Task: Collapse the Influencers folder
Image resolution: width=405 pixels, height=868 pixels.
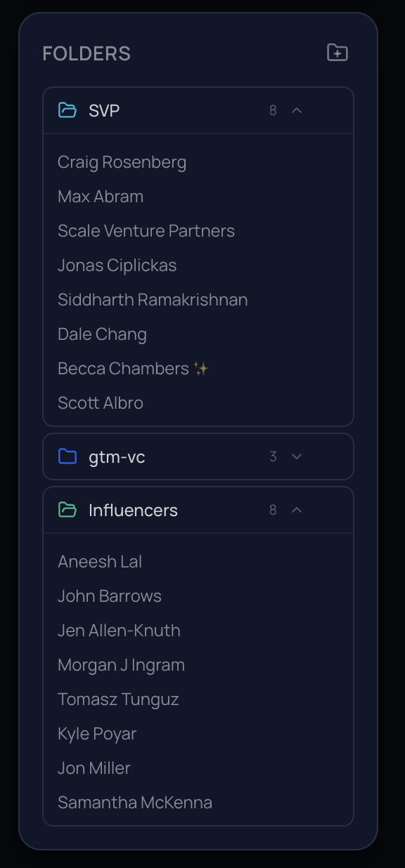Action: pos(297,510)
